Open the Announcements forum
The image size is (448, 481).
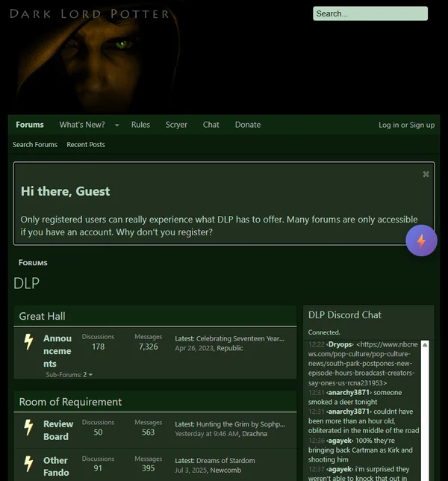[57, 351]
